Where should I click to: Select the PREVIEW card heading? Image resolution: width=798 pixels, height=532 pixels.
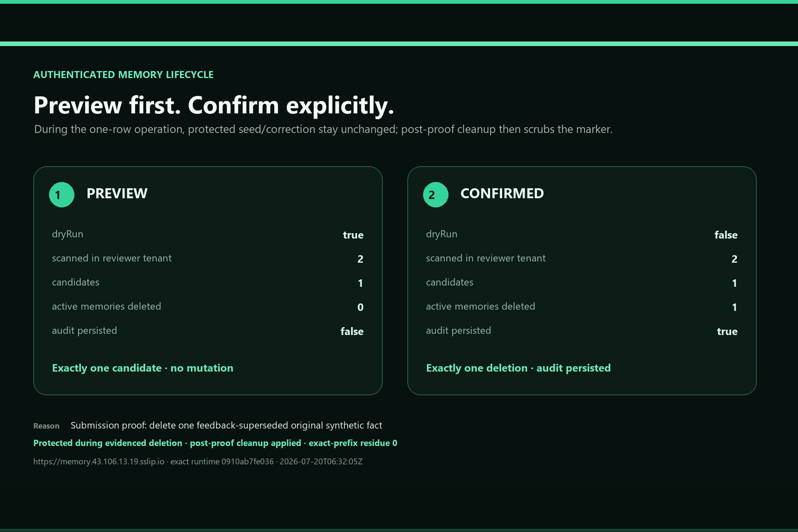tap(117, 194)
